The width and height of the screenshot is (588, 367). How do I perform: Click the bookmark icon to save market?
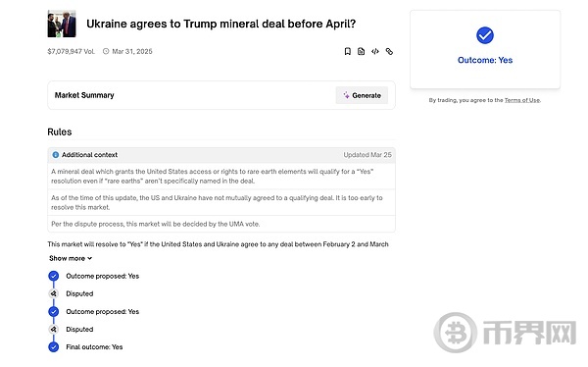pyautogui.click(x=347, y=51)
